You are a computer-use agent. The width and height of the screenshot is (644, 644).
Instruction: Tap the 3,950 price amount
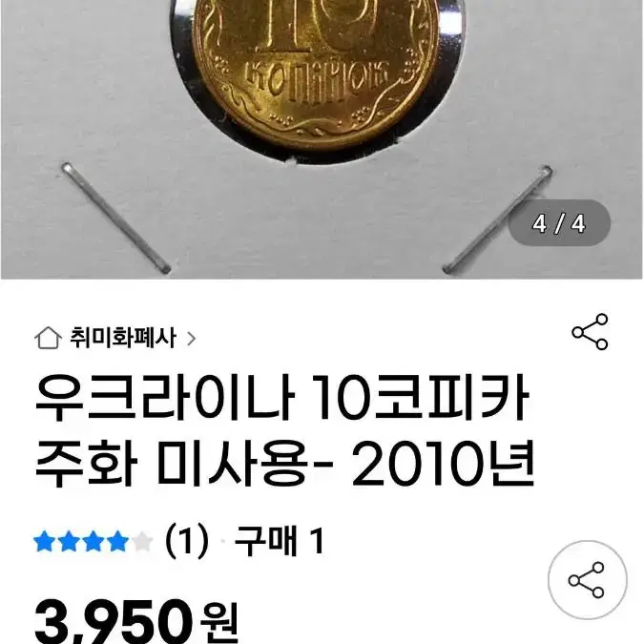[x=114, y=623]
